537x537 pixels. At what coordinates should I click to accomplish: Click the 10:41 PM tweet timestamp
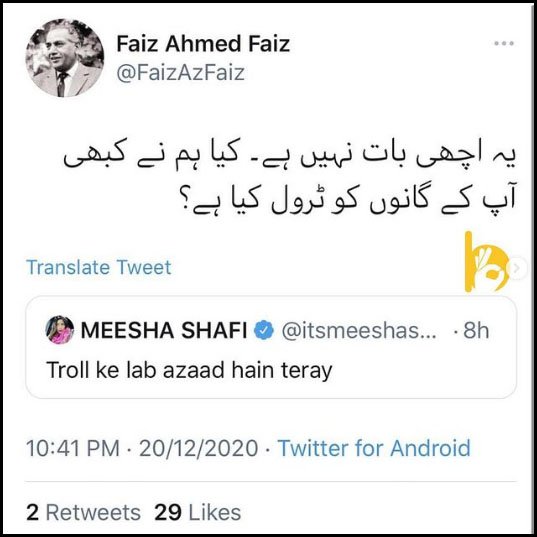(73, 448)
